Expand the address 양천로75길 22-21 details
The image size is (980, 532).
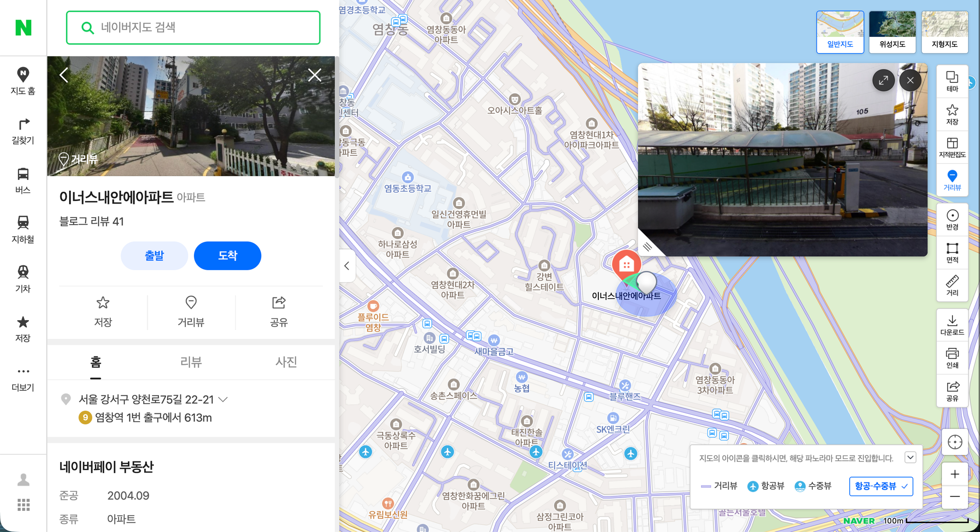223,399
